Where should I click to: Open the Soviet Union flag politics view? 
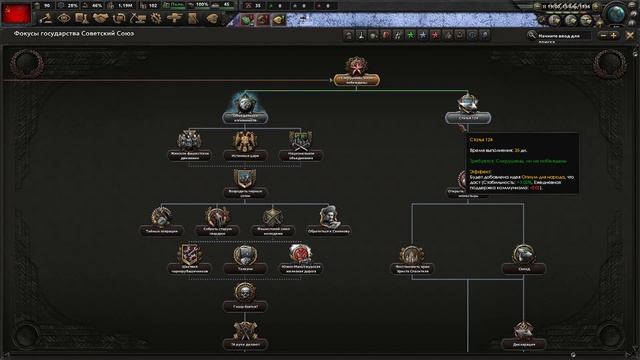[x=16, y=13]
